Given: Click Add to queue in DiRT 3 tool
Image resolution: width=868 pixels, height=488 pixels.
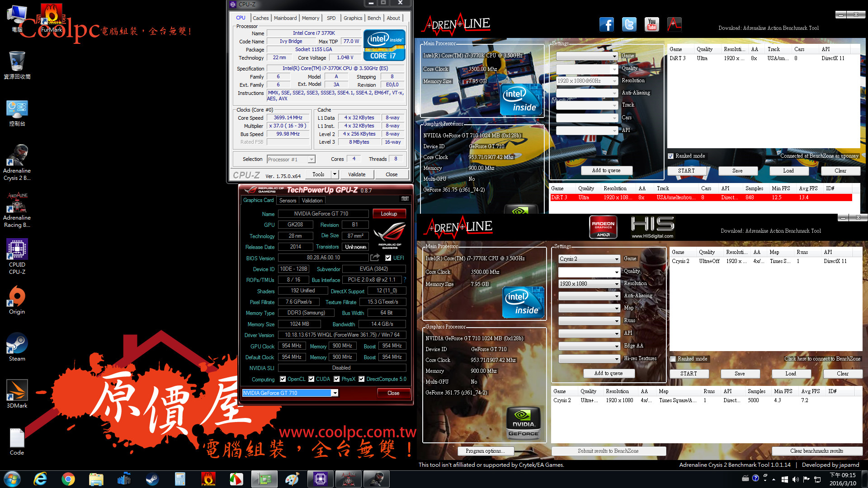Looking at the screenshot, I should click(x=606, y=170).
